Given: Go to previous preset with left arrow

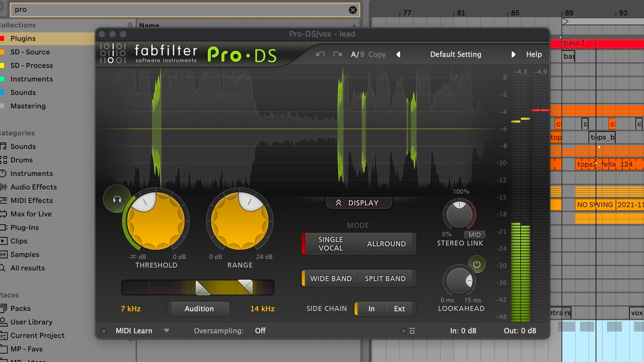Looking at the screenshot, I should 398,54.
